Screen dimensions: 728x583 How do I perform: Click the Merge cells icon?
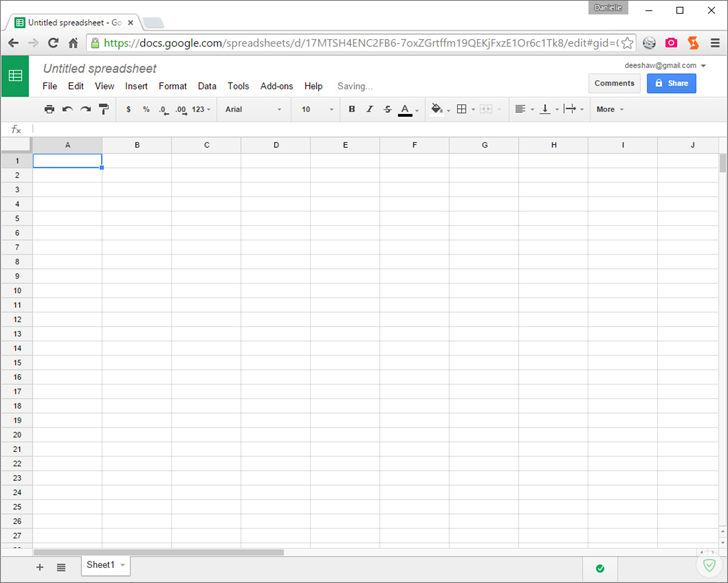click(x=486, y=109)
